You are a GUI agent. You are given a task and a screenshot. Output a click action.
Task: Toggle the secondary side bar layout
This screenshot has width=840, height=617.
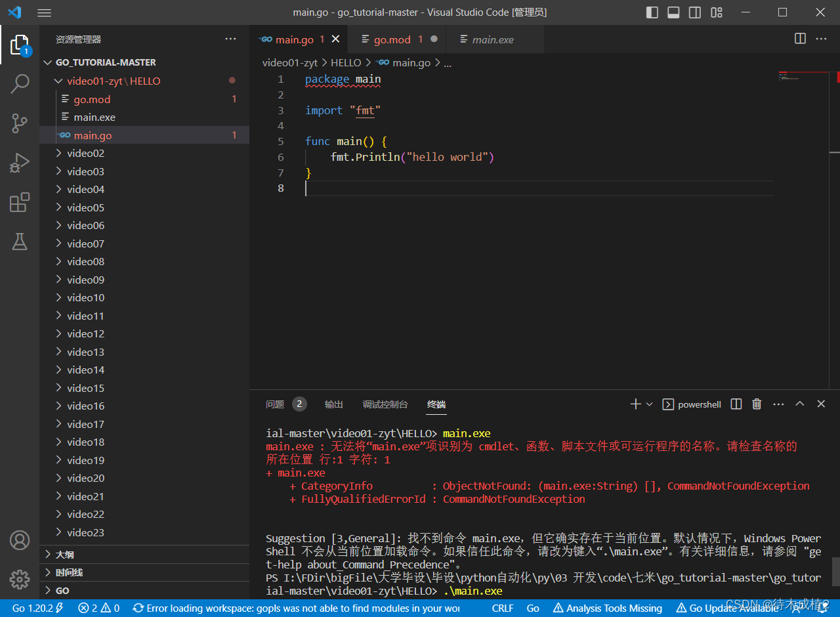pyautogui.click(x=694, y=12)
